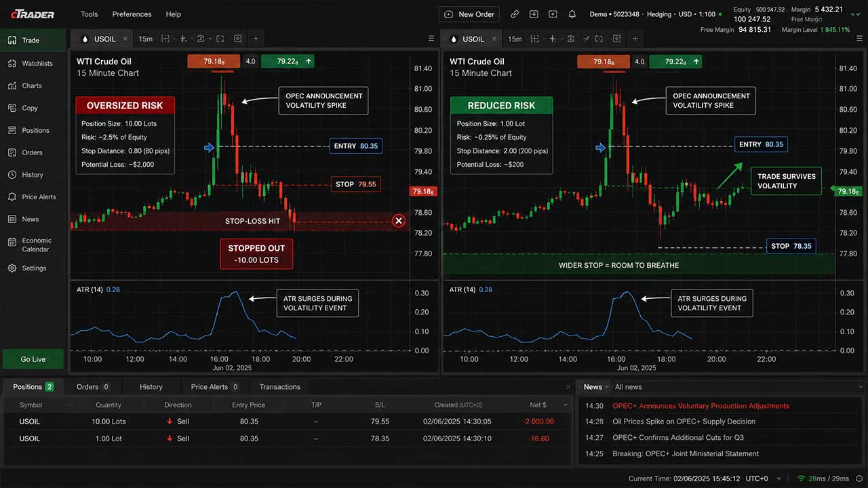The height and width of the screenshot is (488, 868).
Task: Add a chart tab with plus, Reduced Risk panel
Action: pyautogui.click(x=635, y=39)
